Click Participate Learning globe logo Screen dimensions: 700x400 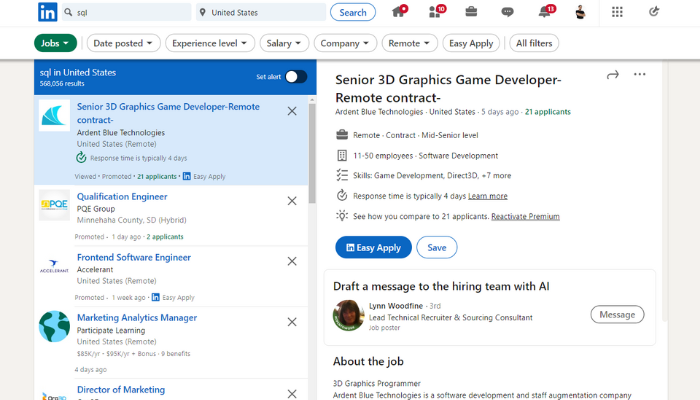click(54, 326)
